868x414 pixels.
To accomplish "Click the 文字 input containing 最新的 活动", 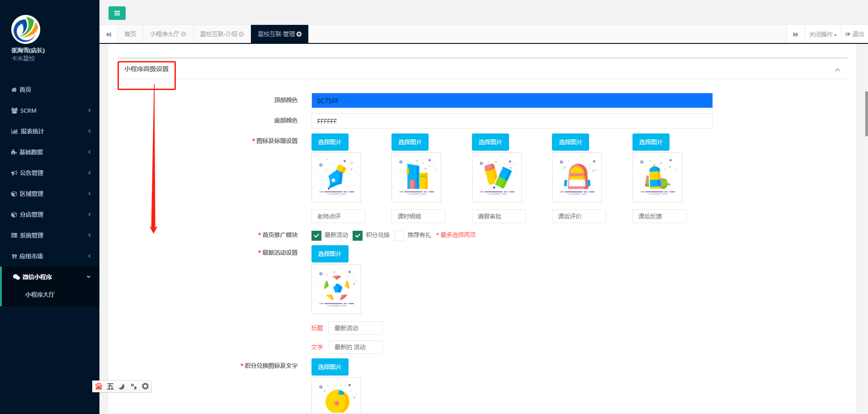I will tap(356, 347).
